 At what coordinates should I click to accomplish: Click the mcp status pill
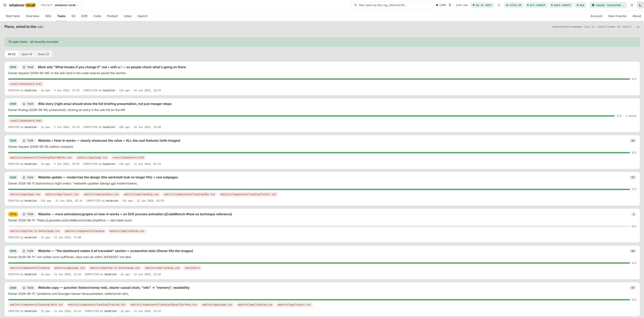pos(580,5)
